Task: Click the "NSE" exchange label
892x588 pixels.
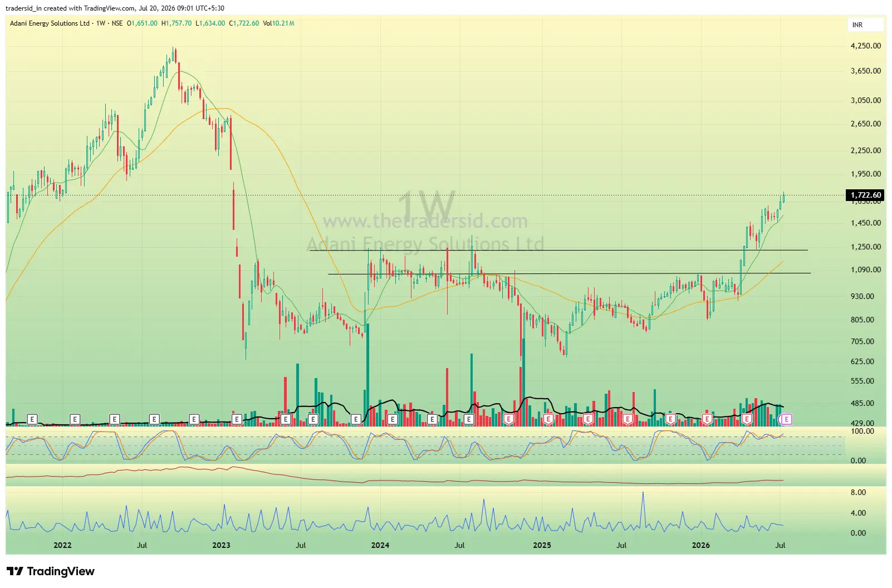Action: click(x=117, y=23)
